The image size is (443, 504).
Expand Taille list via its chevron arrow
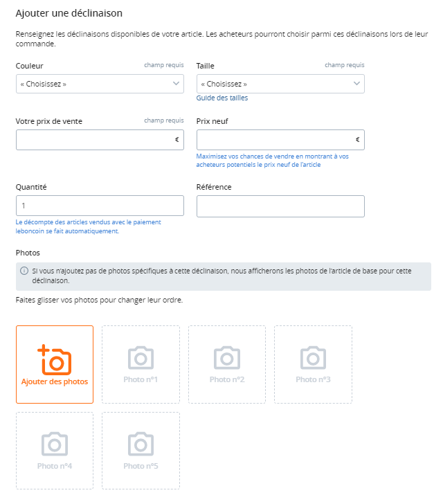click(356, 84)
